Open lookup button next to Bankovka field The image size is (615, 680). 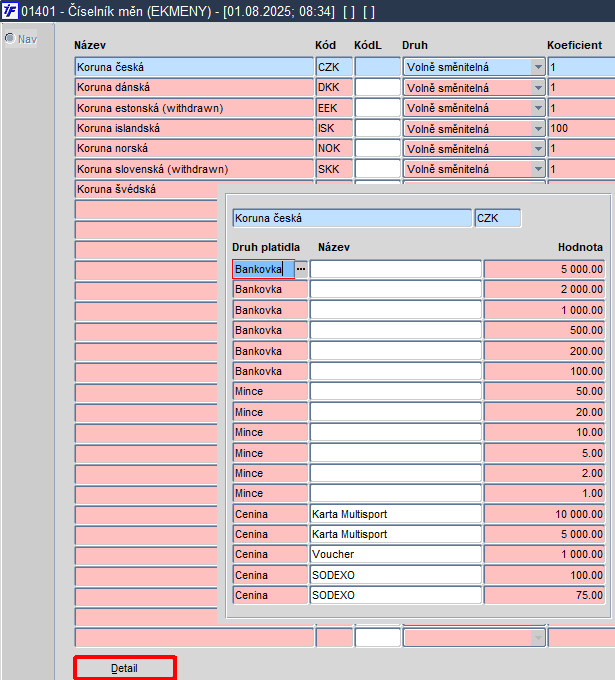click(301, 269)
